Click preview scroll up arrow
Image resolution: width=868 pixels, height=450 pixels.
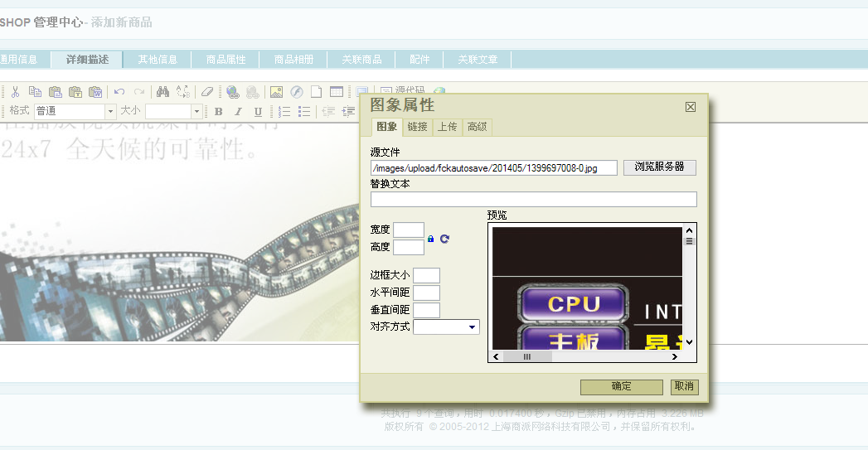coord(689,230)
